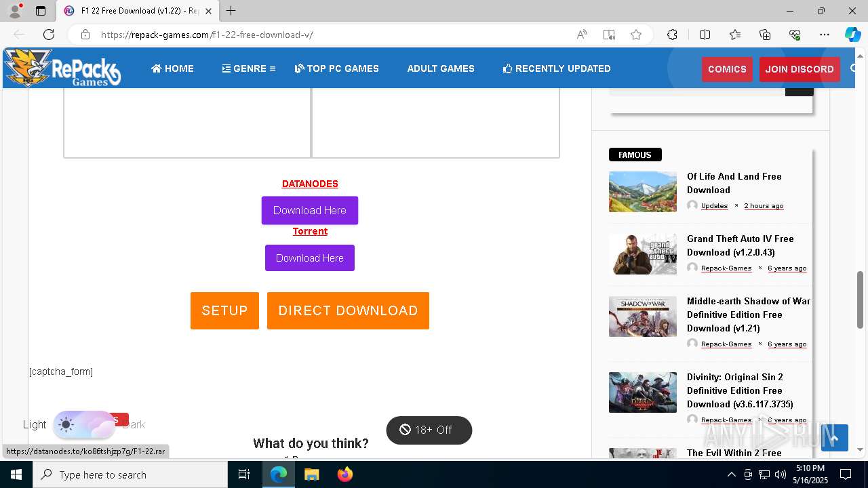868x488 pixels.
Task: Click the taskbar search box
Action: [x=130, y=474]
